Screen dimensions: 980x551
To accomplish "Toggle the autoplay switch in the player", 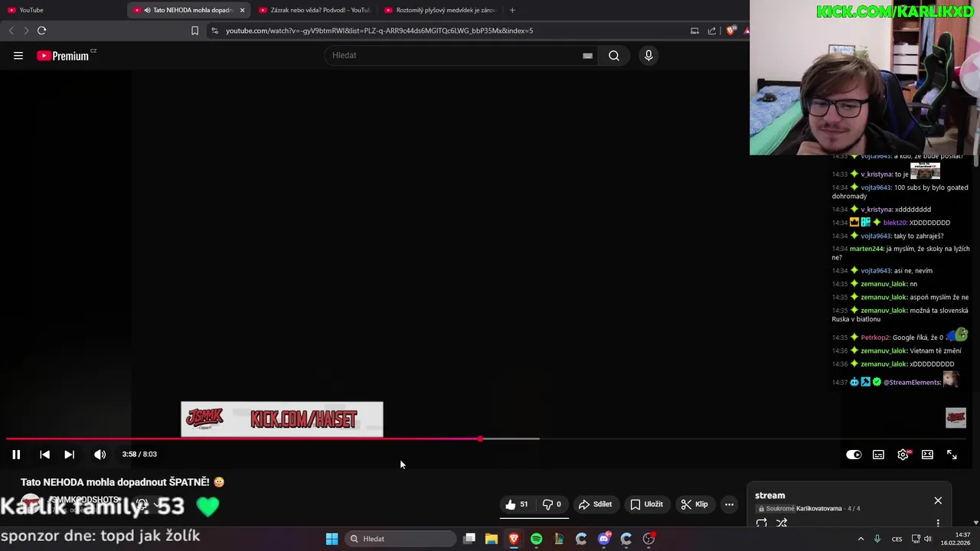I will click(854, 455).
